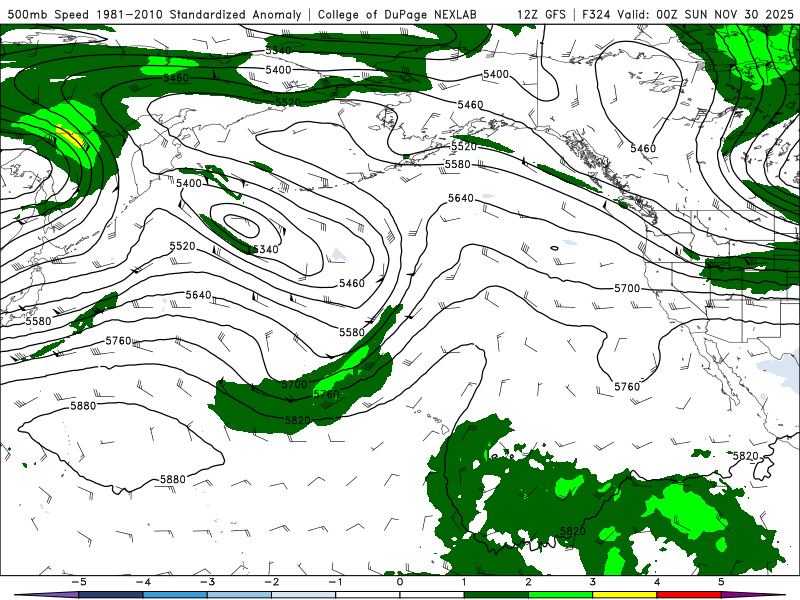This screenshot has width=800, height=600.
Task: Click the -5 colorbar tick label
Action: point(79,582)
